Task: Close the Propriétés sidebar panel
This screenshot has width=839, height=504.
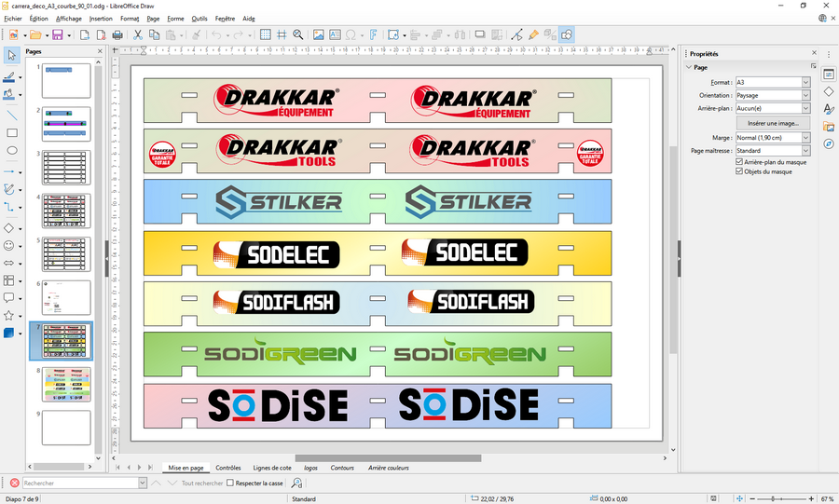Action: click(814, 53)
